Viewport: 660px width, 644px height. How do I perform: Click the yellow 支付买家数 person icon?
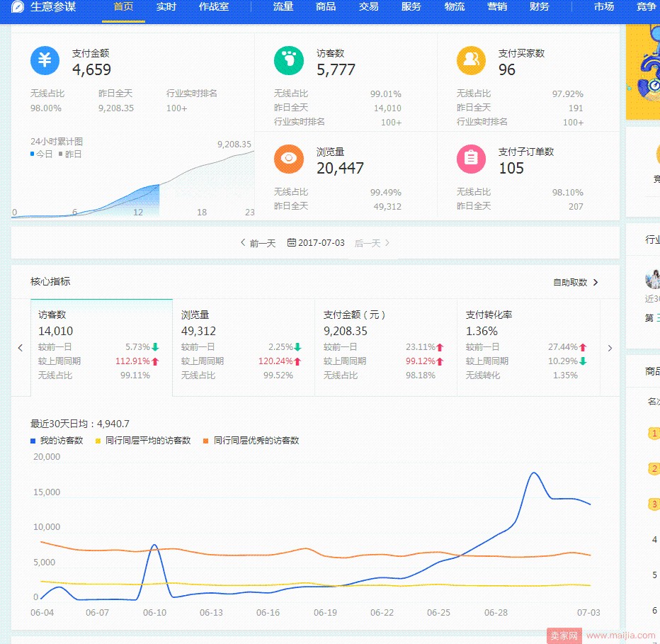tap(472, 61)
